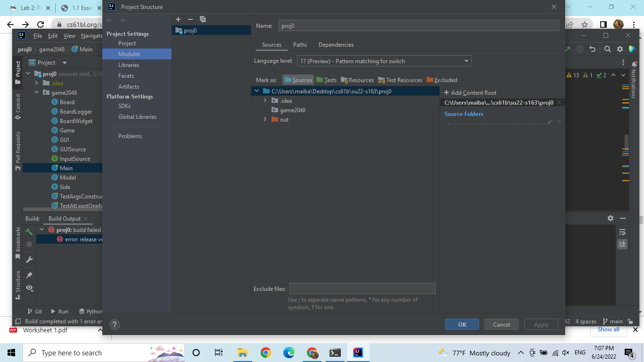Toggle Mark as Excluded
644x362 pixels.
(x=442, y=80)
